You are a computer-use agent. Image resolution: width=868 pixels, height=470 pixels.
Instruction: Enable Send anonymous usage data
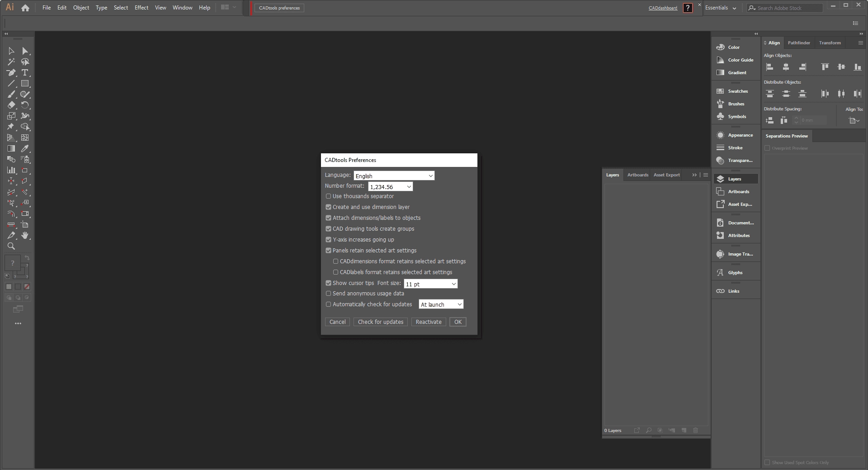(x=328, y=293)
